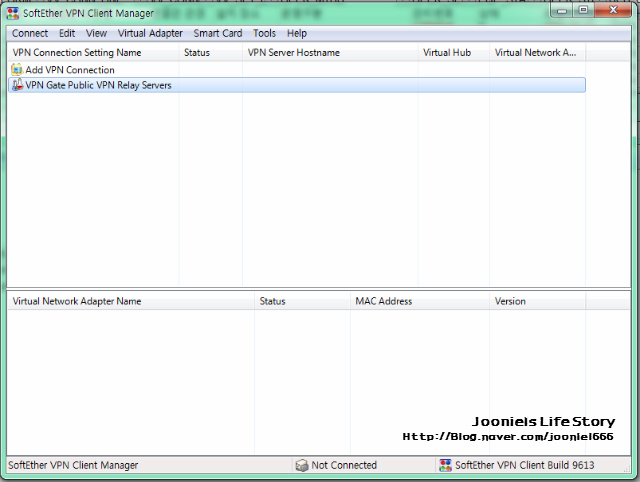640x482 pixels.
Task: Open the Tools menu
Action: tap(264, 33)
